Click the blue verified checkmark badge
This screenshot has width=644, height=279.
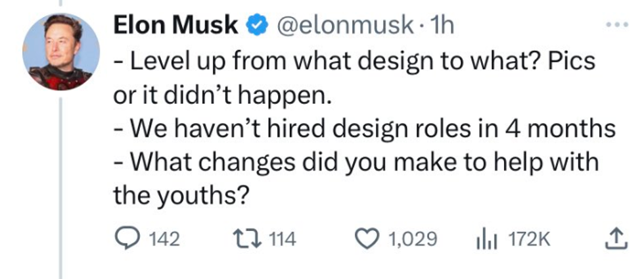point(255,26)
